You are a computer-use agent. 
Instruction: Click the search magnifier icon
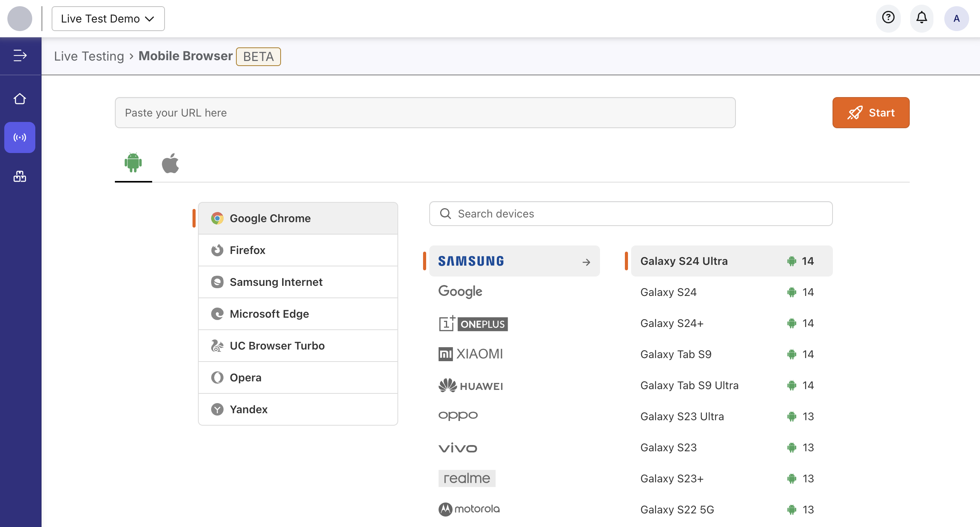446,214
